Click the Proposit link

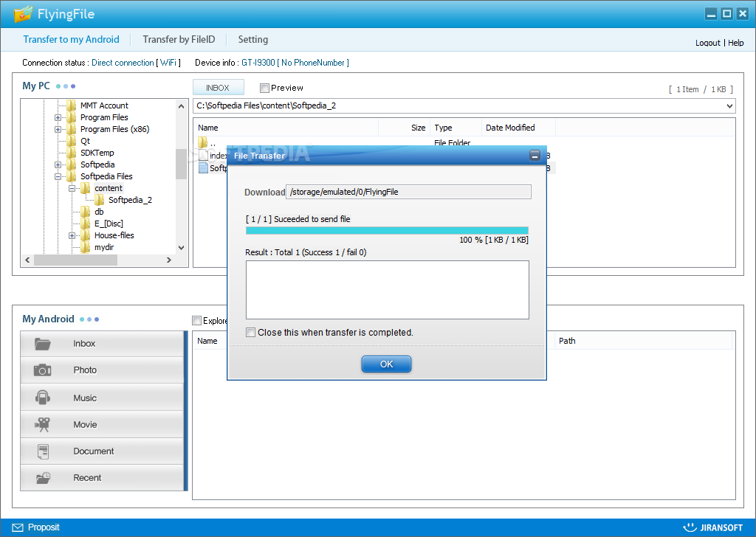(x=44, y=527)
